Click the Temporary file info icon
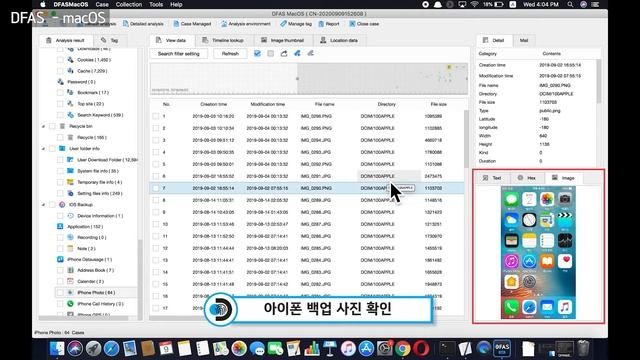Image resolution: width=640 pixels, height=360 pixels. click(x=71, y=182)
